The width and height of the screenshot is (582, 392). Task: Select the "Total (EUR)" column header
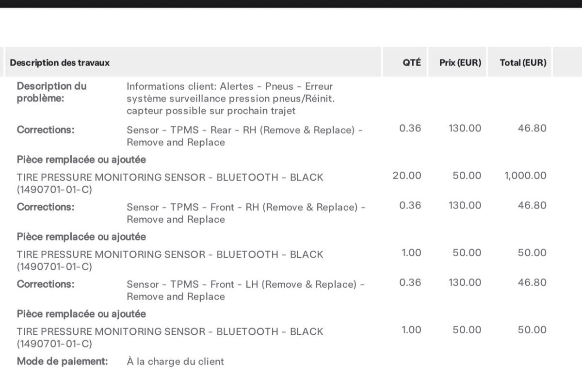tap(523, 63)
